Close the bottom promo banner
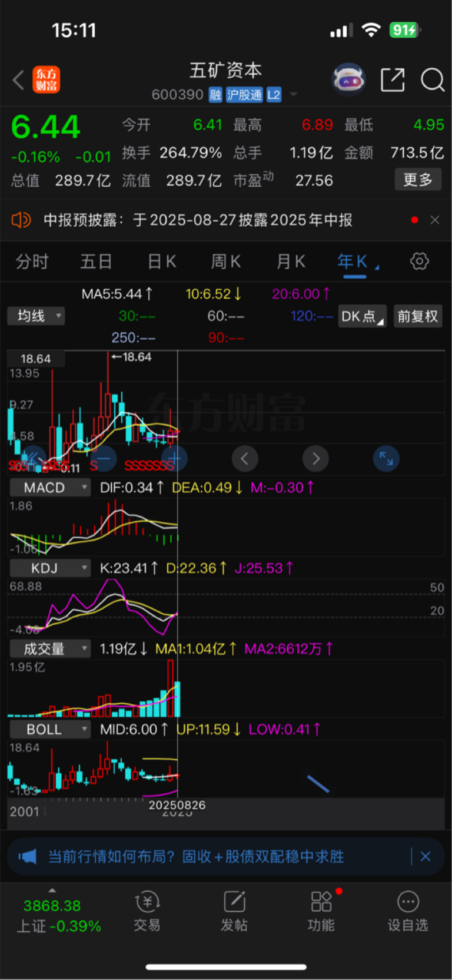 click(426, 856)
